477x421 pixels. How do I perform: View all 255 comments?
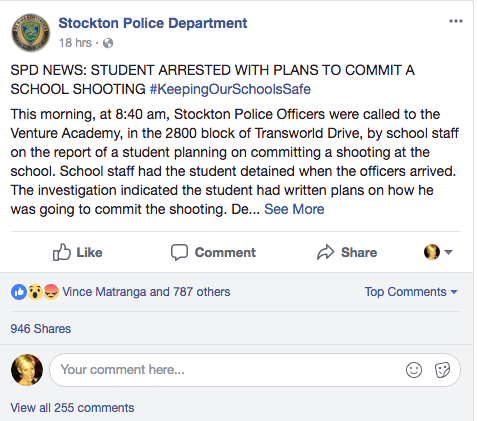72,408
